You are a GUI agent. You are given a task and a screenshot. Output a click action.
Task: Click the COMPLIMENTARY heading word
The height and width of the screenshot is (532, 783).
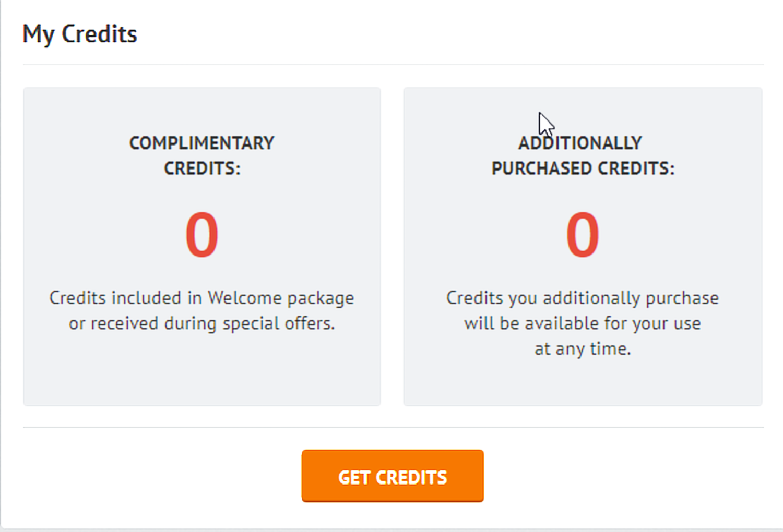(x=202, y=143)
